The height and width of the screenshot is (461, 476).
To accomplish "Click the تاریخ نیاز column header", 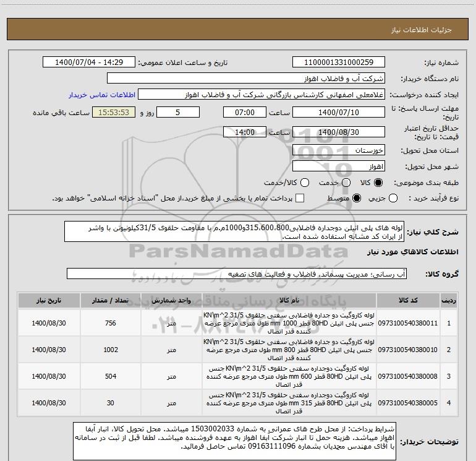I will (49, 301).
